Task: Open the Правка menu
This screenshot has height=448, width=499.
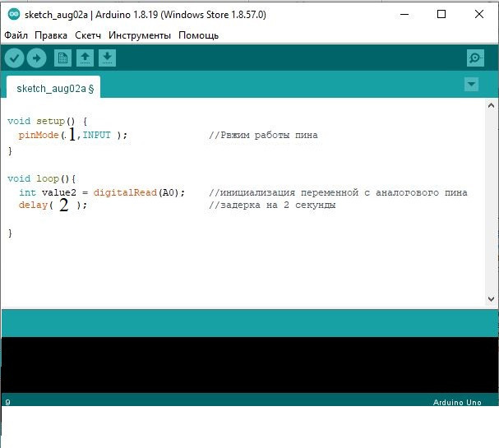Action: 51,35
